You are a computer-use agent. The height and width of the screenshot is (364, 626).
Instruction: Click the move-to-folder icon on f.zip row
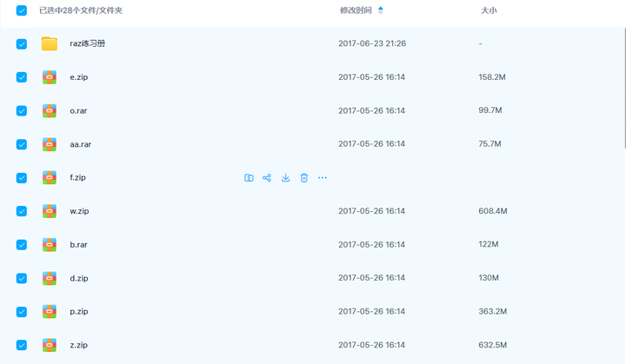[x=249, y=177]
